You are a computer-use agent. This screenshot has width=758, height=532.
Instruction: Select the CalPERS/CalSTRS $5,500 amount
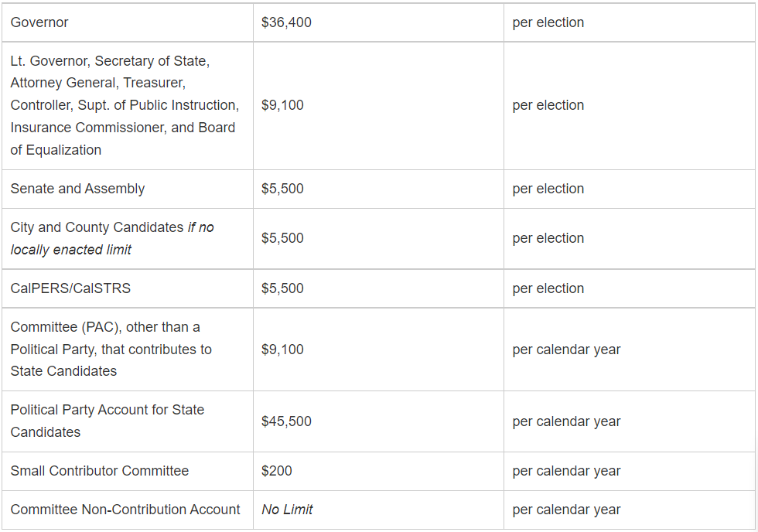(x=282, y=288)
